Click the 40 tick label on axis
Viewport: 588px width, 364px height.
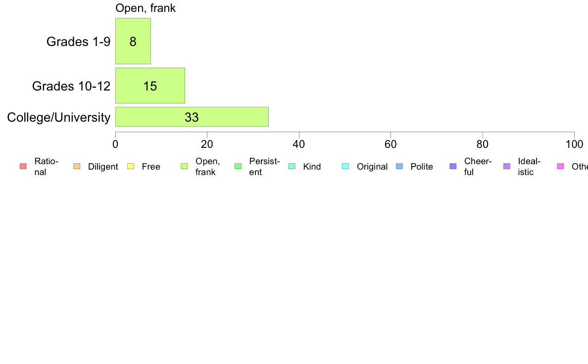point(298,144)
